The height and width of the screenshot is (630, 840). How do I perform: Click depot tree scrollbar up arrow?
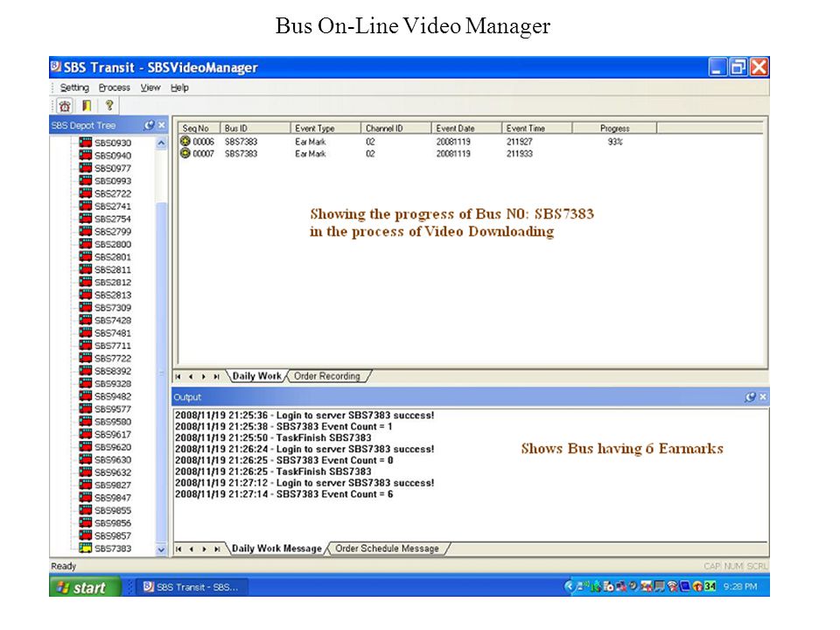pos(161,143)
